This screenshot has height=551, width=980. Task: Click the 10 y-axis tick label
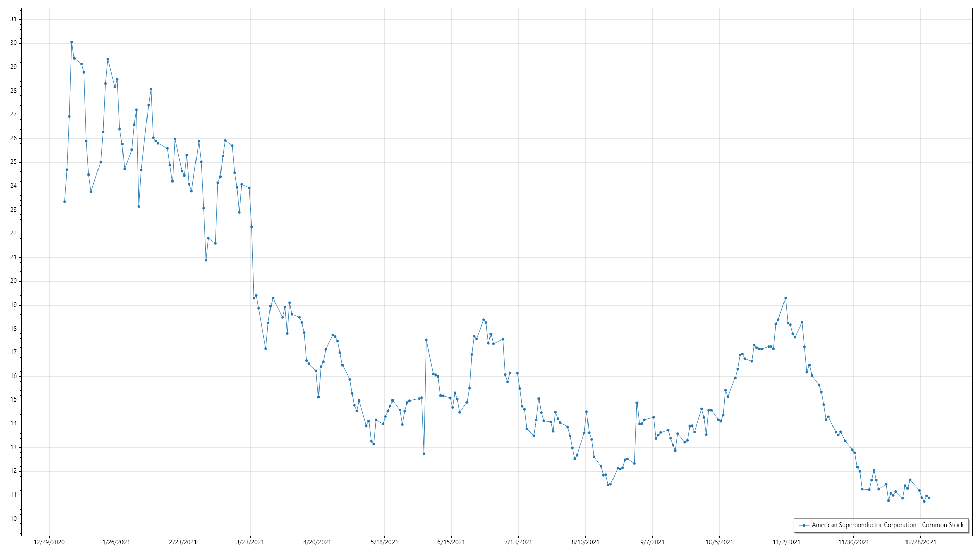(x=13, y=519)
